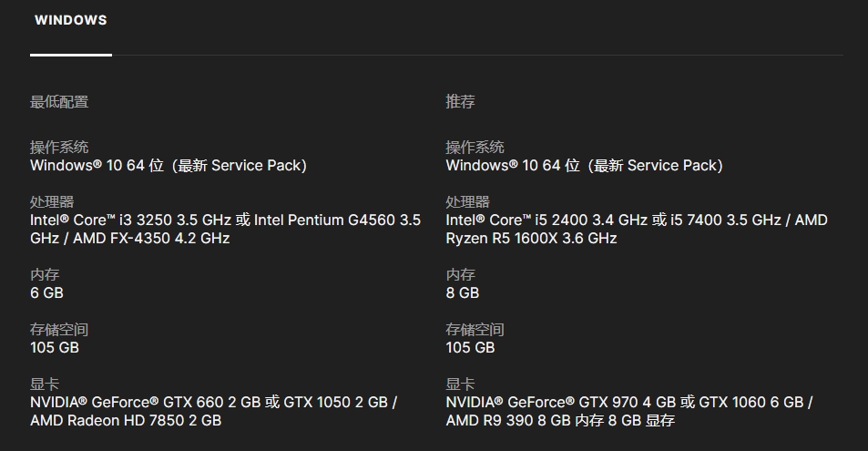Screen dimensions: 868x451
Task: Click the recommended Windows 10 64 位 text
Action: click(x=585, y=165)
